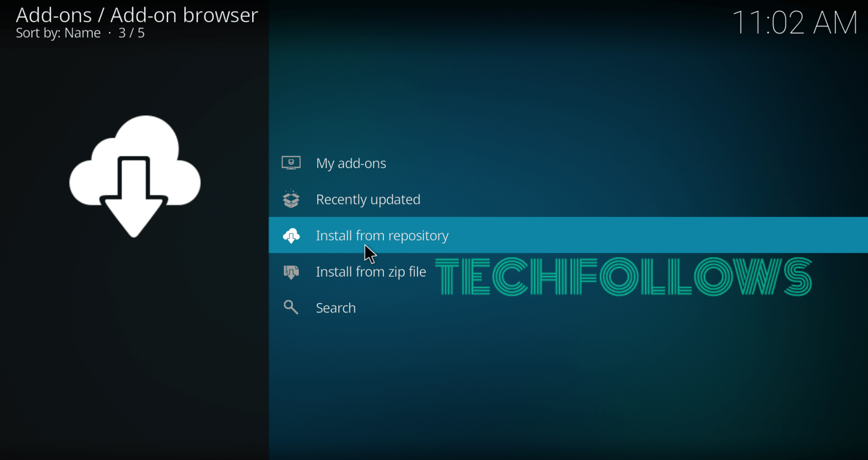
Task: Click the Search magnifying glass icon
Action: point(291,308)
